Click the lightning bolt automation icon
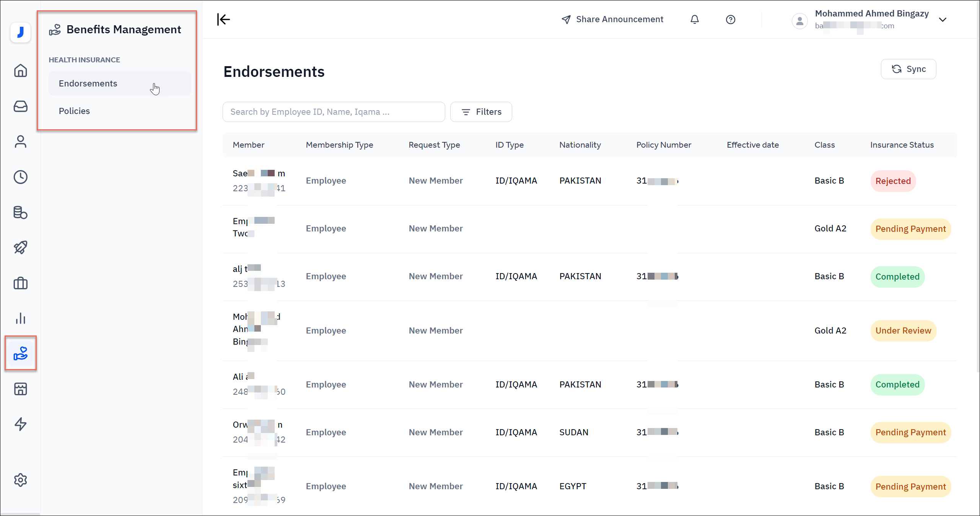The width and height of the screenshot is (980, 516). pos(20,424)
